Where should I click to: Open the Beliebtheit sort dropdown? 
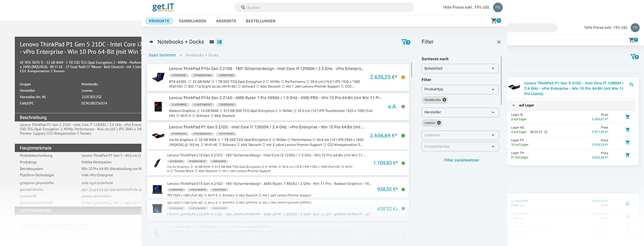(x=460, y=68)
